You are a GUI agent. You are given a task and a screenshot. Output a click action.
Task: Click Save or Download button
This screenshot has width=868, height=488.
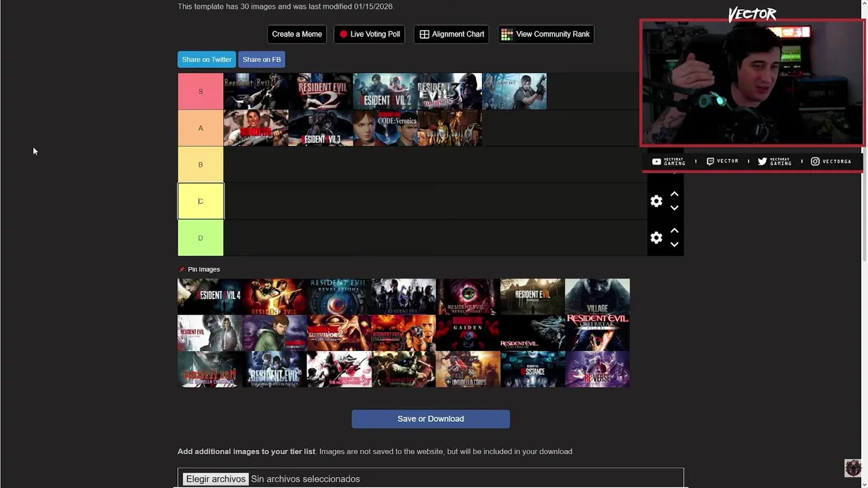click(431, 419)
